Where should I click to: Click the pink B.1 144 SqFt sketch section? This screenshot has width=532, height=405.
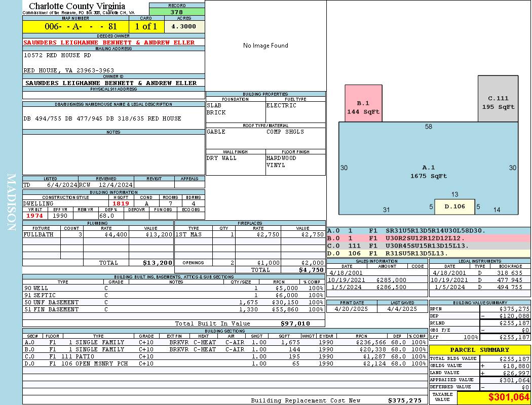[363, 103]
